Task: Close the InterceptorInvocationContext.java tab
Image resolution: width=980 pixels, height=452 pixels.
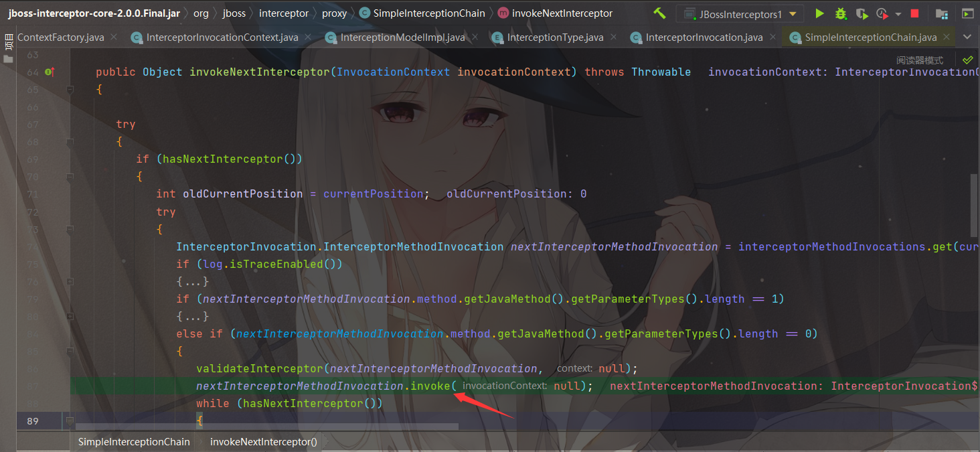Action: [x=307, y=37]
